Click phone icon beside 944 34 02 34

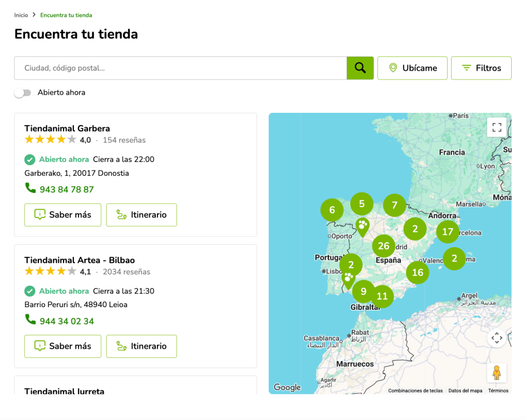[30, 319]
